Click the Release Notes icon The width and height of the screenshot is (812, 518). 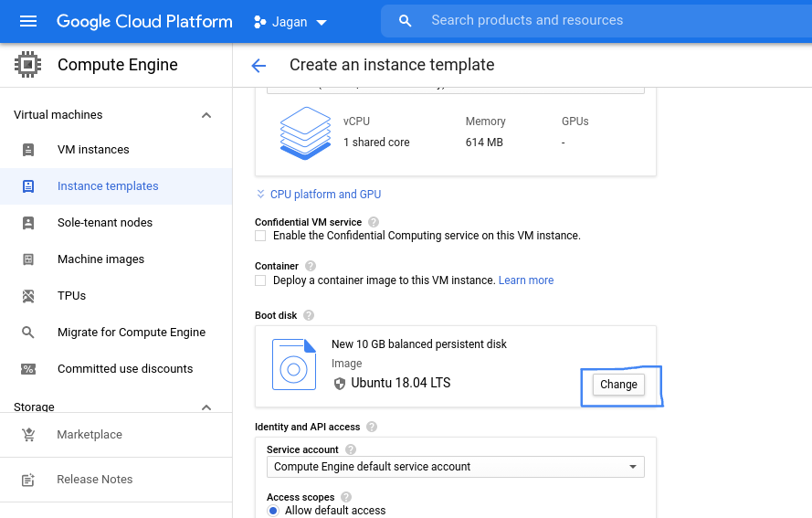coord(28,480)
